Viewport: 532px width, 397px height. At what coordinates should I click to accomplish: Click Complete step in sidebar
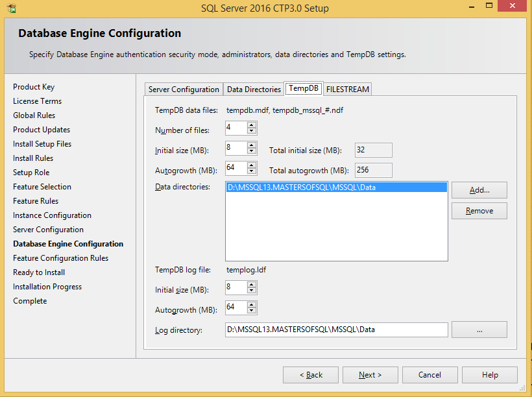(30, 300)
